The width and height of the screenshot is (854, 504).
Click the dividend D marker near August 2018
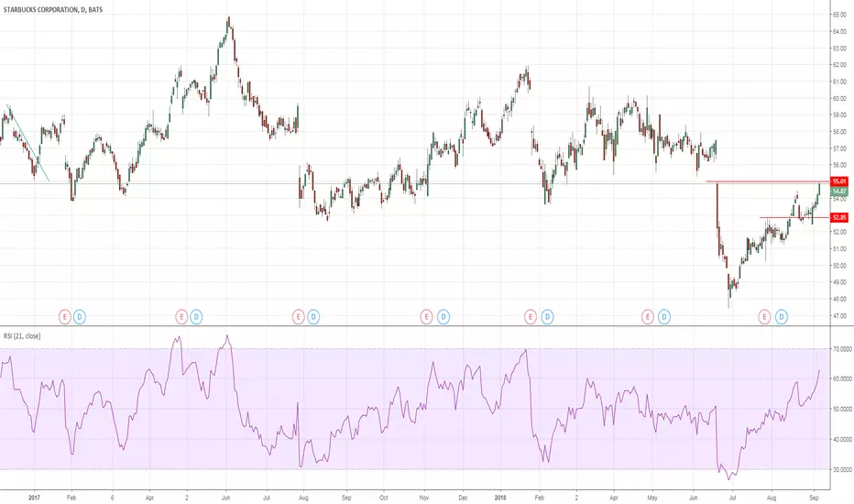point(782,316)
